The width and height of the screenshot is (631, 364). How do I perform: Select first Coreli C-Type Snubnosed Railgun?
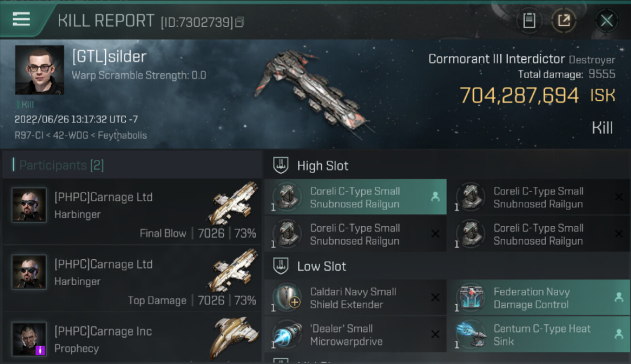[x=355, y=197]
